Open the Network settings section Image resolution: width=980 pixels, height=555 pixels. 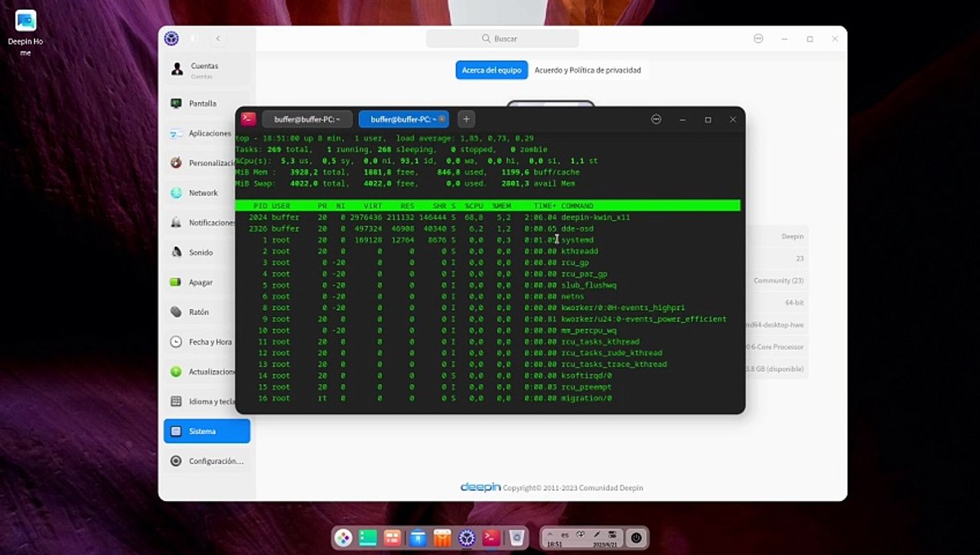click(206, 193)
